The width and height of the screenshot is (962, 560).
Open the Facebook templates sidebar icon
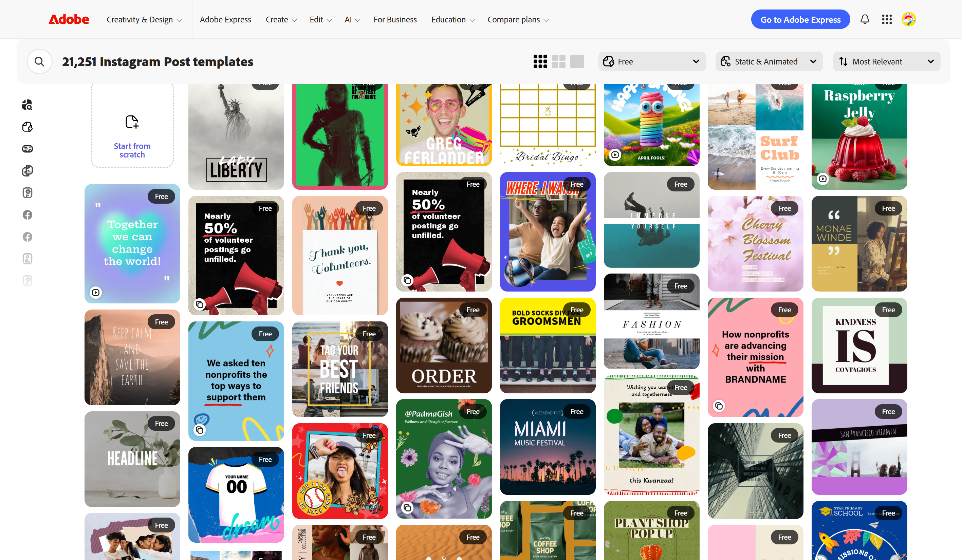[27, 214]
